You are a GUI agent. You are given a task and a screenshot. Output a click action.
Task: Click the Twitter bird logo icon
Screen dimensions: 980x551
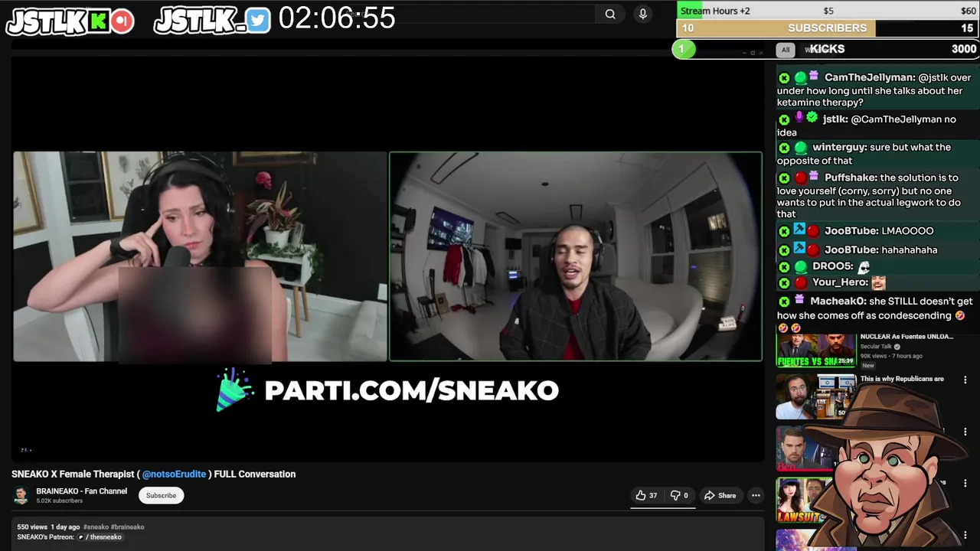(259, 21)
